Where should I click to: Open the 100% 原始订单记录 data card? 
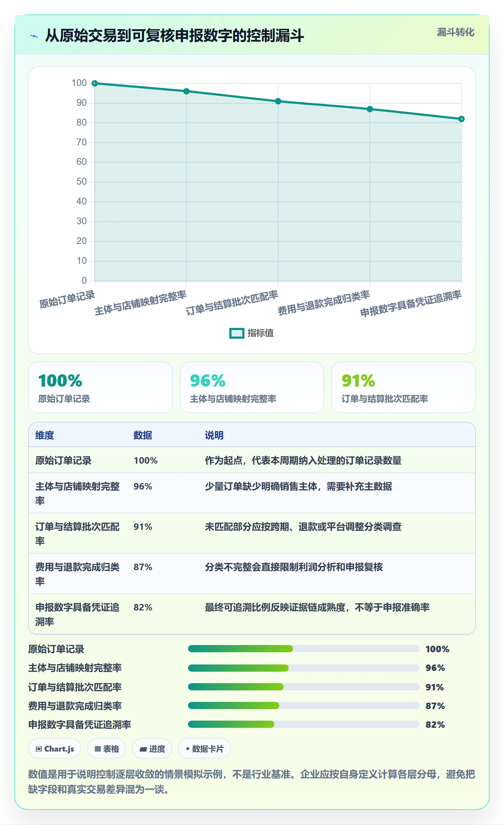point(100,387)
